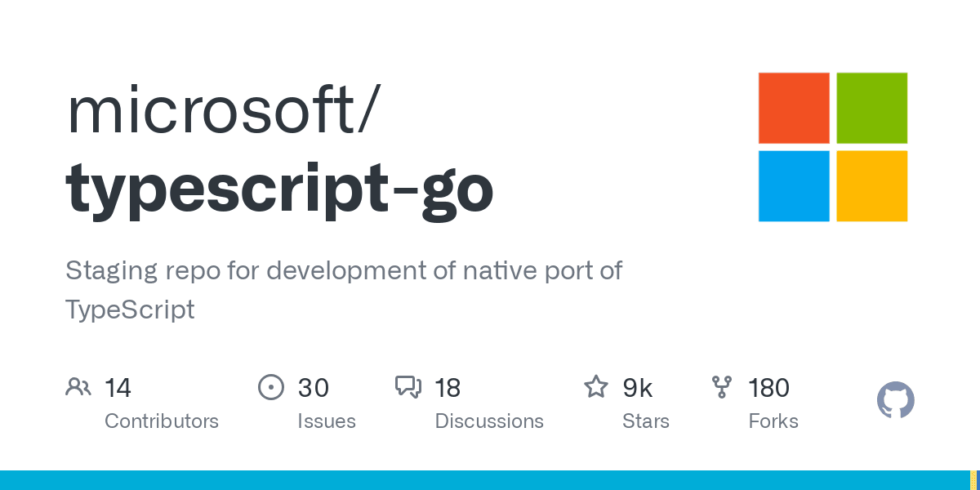Click the Forks branch icon
The width and height of the screenshot is (980, 490).
pyautogui.click(x=722, y=387)
